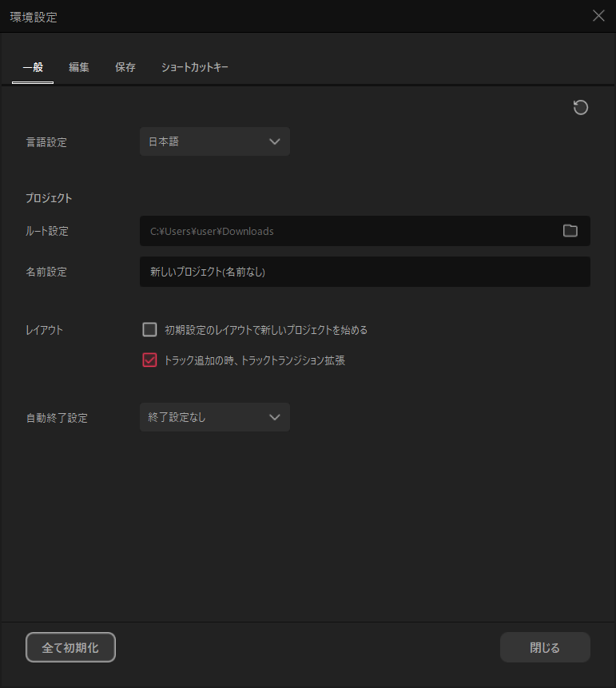Select the 一般 tab
This screenshot has width=616, height=688.
33,68
